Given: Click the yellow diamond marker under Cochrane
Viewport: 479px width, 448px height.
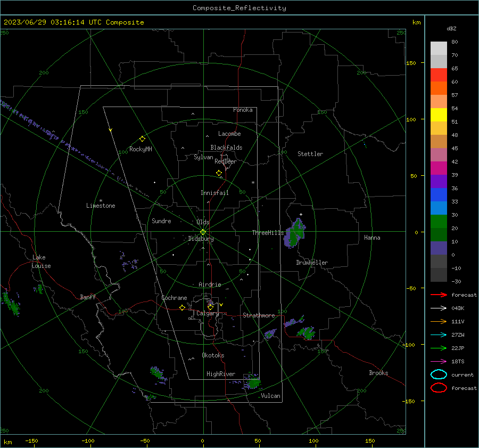Looking at the screenshot, I should [182, 308].
